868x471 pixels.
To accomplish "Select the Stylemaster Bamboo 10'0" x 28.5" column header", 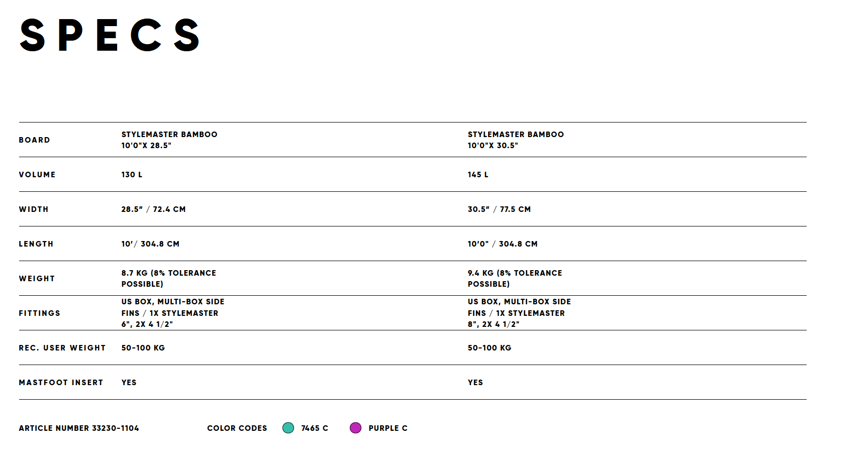I will [x=169, y=140].
